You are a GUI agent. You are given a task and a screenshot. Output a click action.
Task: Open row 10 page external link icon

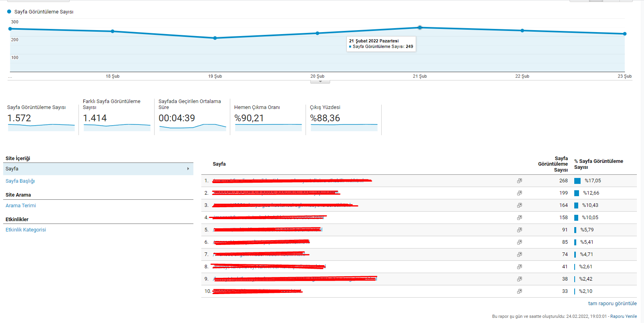coord(519,291)
